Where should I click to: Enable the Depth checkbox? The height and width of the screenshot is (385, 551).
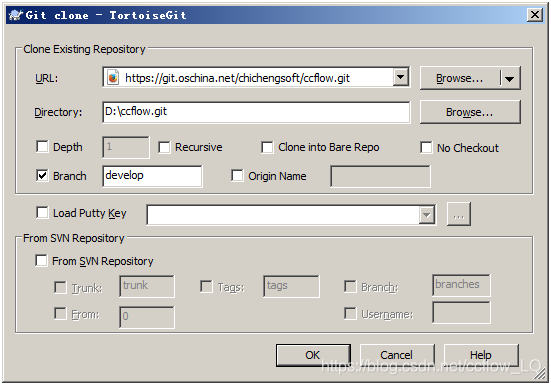pyautogui.click(x=42, y=146)
